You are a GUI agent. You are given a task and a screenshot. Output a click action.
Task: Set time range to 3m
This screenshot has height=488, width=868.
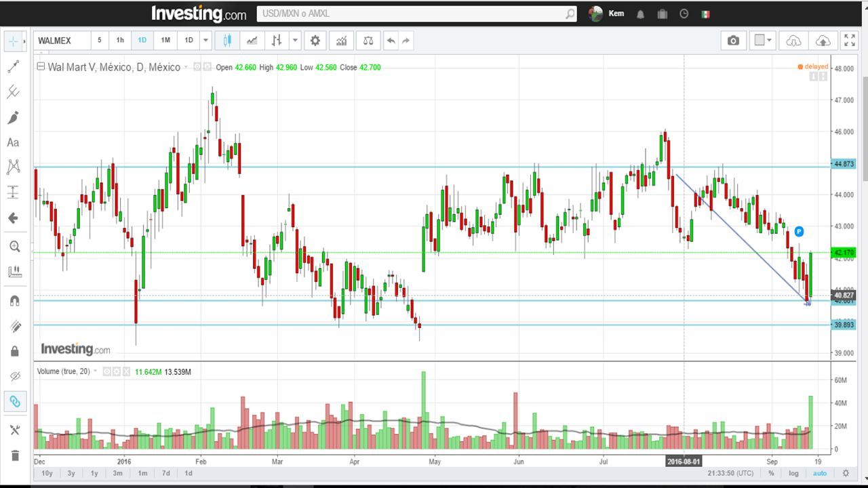pyautogui.click(x=118, y=473)
